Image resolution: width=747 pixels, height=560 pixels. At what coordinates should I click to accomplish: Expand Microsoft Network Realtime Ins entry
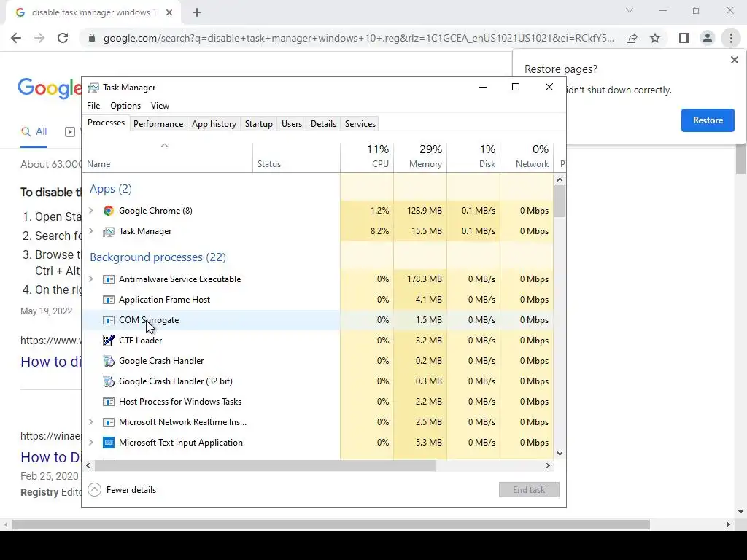point(91,422)
